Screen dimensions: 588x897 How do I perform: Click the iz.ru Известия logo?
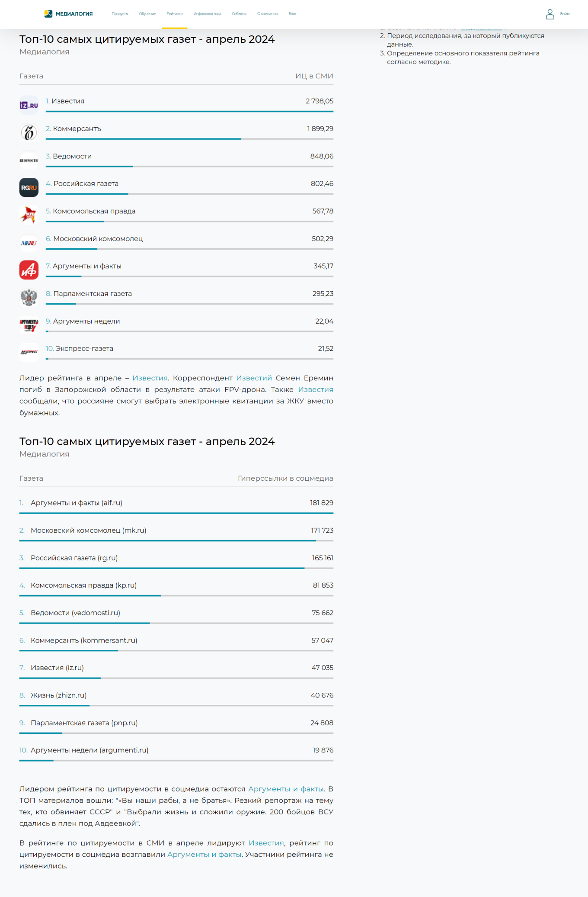pos(29,105)
